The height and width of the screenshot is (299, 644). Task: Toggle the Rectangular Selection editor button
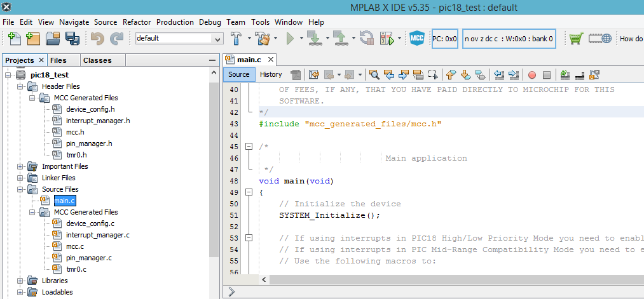click(433, 75)
